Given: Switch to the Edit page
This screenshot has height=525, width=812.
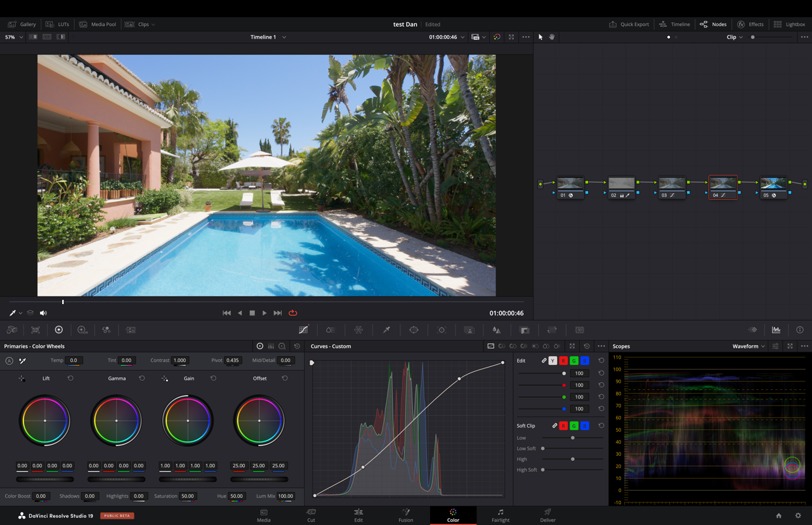Looking at the screenshot, I should click(358, 515).
